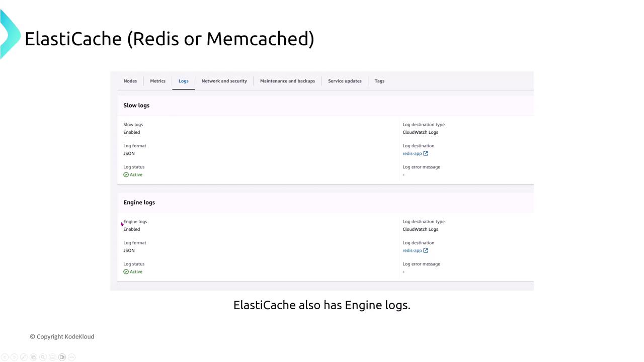View the Service updates tab
This screenshot has width=644, height=362.
[345, 81]
